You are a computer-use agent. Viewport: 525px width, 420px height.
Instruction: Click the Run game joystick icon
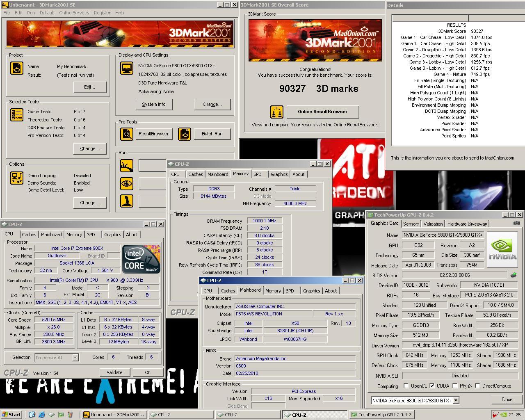click(x=127, y=201)
